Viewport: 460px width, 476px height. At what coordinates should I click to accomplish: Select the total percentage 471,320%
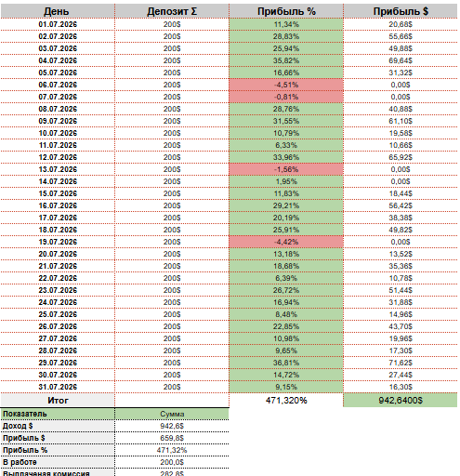tap(286, 401)
